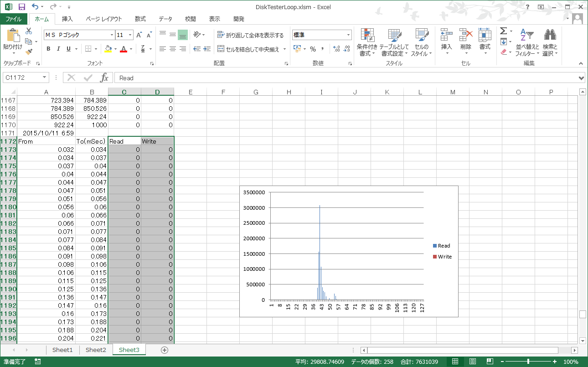Click the increase font size icon

click(139, 35)
